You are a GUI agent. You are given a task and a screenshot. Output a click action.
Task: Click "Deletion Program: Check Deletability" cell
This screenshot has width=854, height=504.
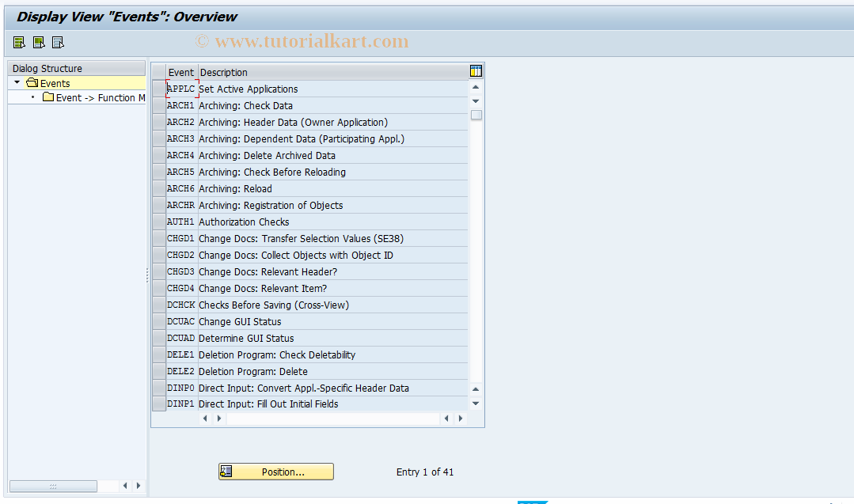point(332,355)
